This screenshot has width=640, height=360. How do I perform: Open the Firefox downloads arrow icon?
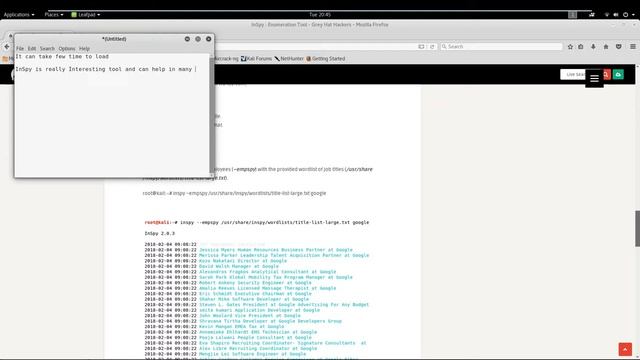pyautogui.click(x=593, y=47)
